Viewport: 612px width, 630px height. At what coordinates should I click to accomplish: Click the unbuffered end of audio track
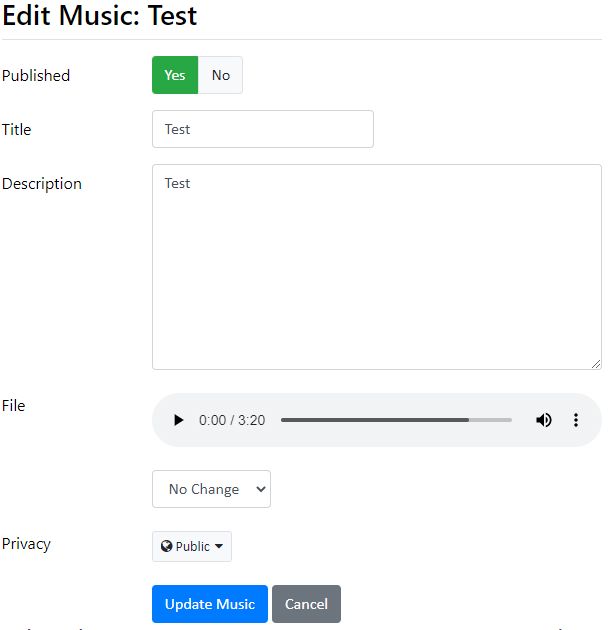490,420
